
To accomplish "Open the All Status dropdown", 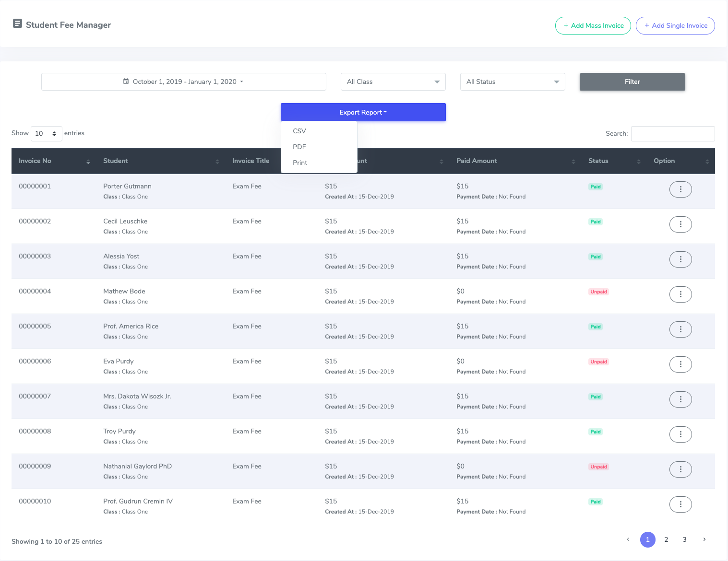I will [x=512, y=82].
